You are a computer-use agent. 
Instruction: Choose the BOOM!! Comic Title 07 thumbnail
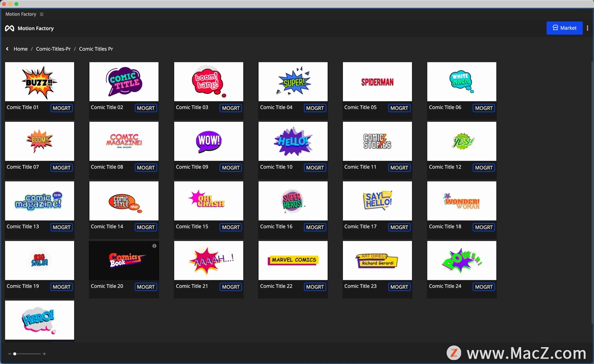[40, 141]
